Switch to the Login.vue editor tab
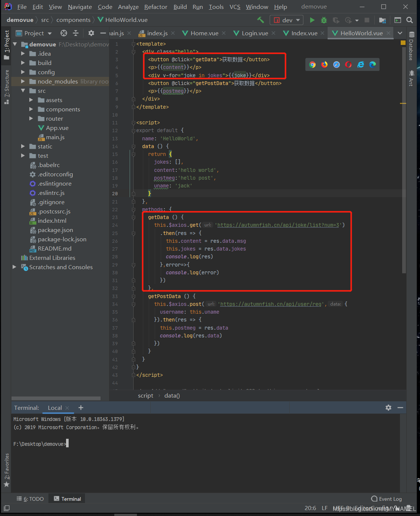This screenshot has height=516, width=420. (255, 33)
